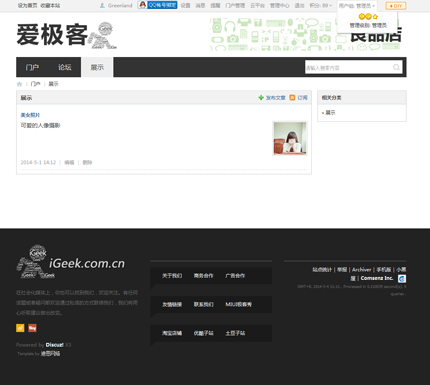Open 门户管理 in the top bar
430x385 pixels.
(235, 5)
